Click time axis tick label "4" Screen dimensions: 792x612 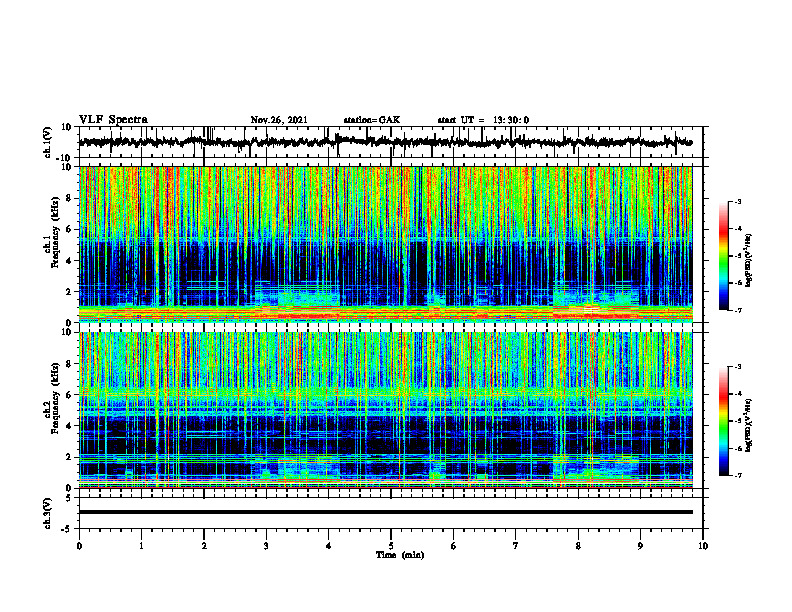coord(329,546)
